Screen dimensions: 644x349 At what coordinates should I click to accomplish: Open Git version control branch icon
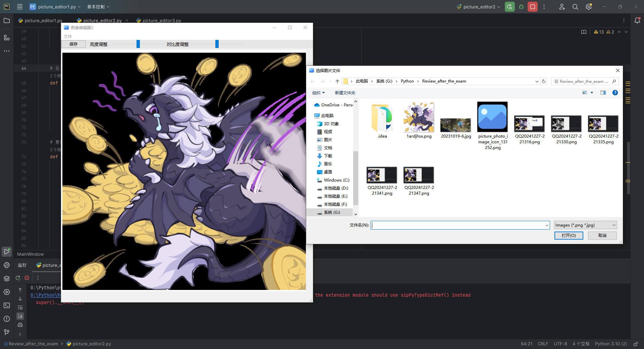click(7, 332)
